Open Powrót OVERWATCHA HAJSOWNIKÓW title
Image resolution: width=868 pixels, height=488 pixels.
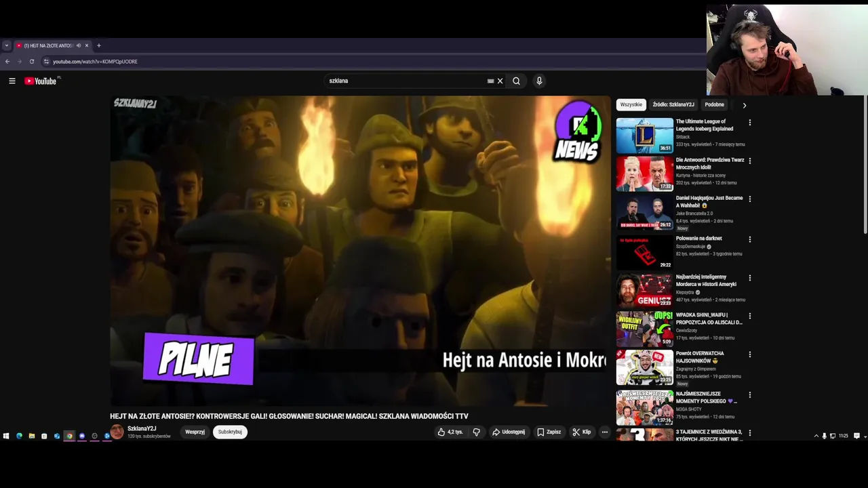click(x=700, y=357)
